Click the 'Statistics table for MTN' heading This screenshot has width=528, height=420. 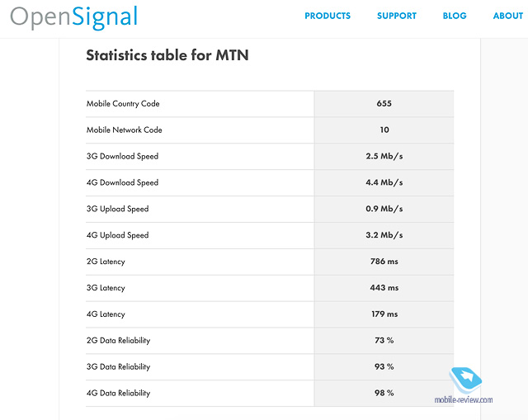(167, 55)
